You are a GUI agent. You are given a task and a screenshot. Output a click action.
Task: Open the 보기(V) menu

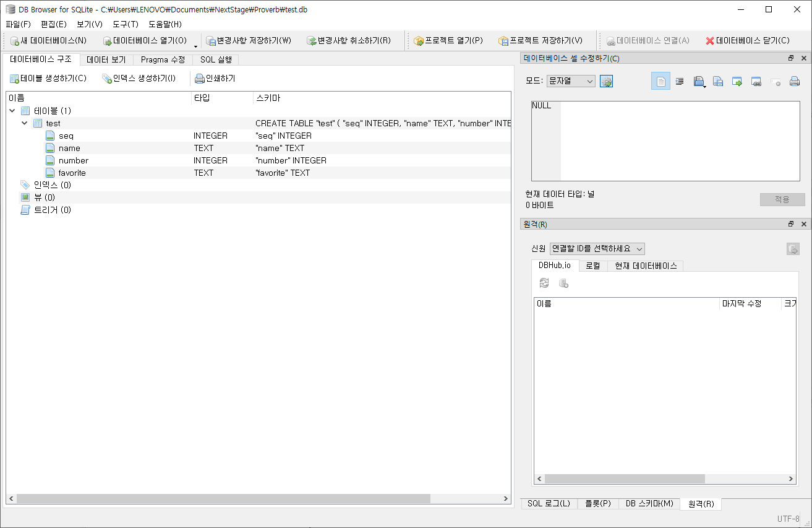(x=90, y=24)
